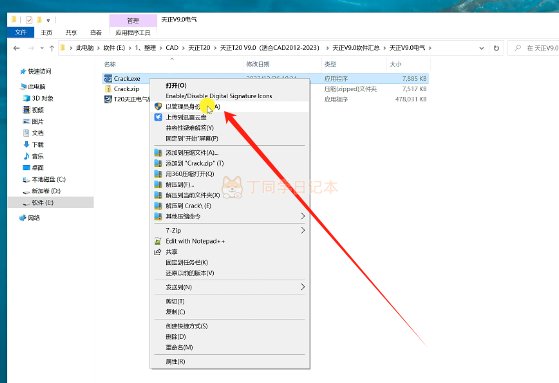This screenshot has width=559, height=383.
Task: Open the 文件 (File) ribbon tab
Action: coord(20,32)
